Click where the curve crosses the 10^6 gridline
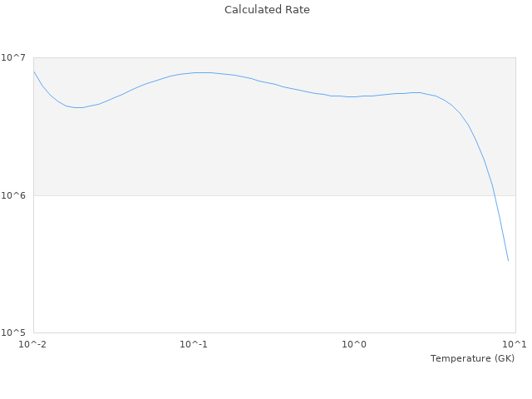 [x=494, y=195]
